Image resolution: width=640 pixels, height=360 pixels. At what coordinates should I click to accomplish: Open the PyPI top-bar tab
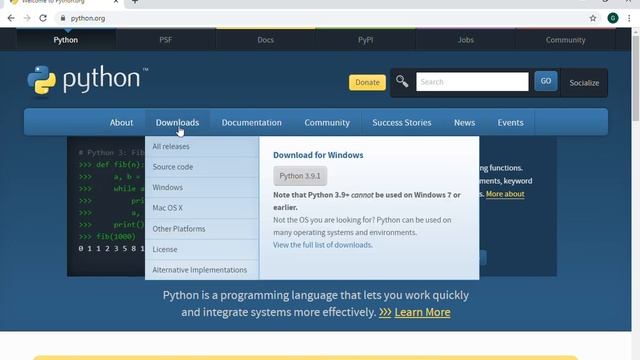coord(365,40)
